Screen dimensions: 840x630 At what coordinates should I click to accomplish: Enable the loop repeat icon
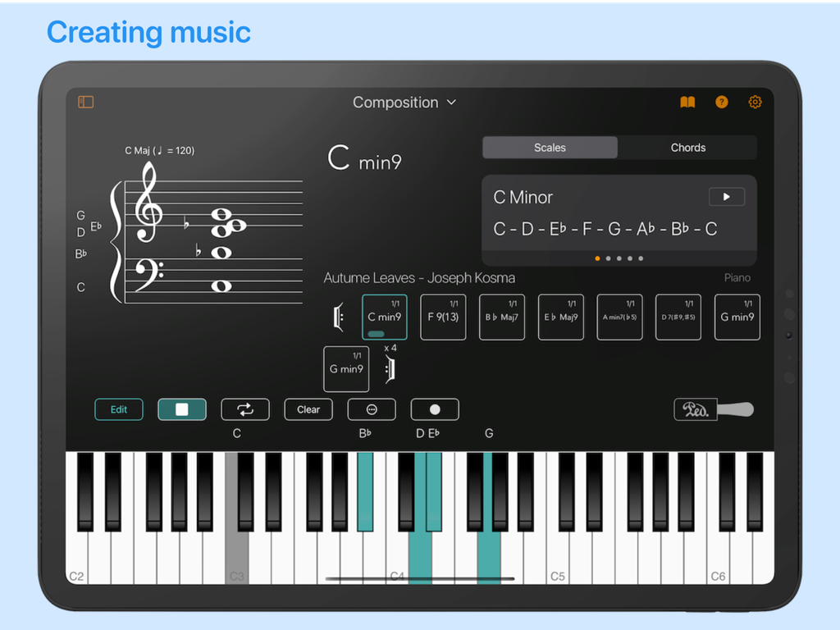click(244, 409)
